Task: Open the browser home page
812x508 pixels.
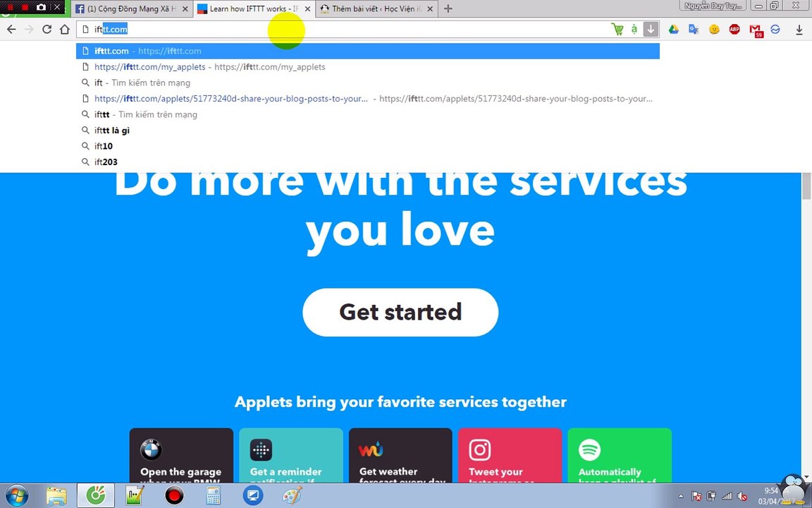Action: (64, 30)
